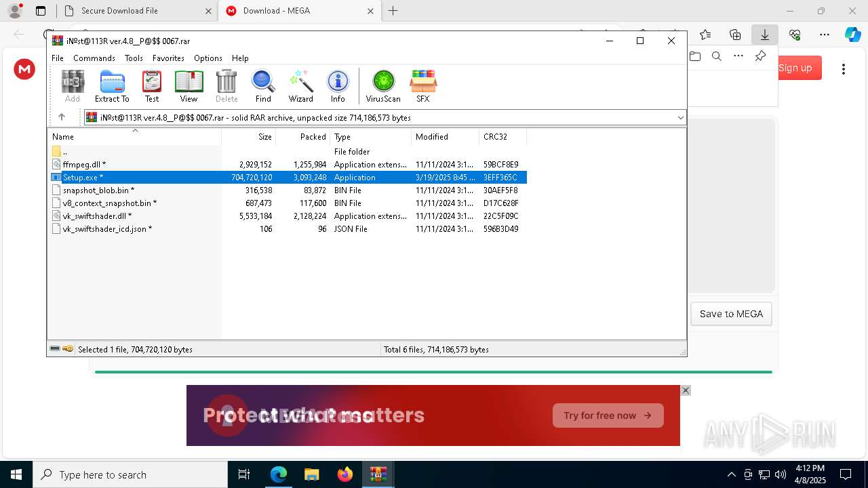Open the Help menu

240,58
